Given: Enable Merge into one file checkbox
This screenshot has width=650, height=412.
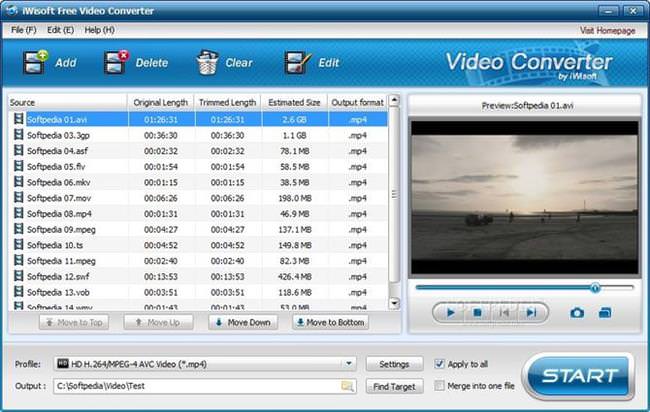Looking at the screenshot, I should pyautogui.click(x=439, y=385).
